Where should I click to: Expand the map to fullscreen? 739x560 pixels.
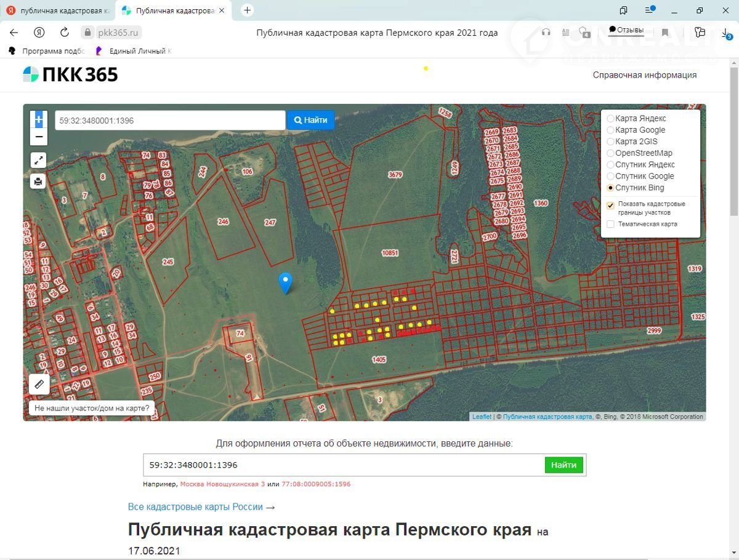click(39, 161)
